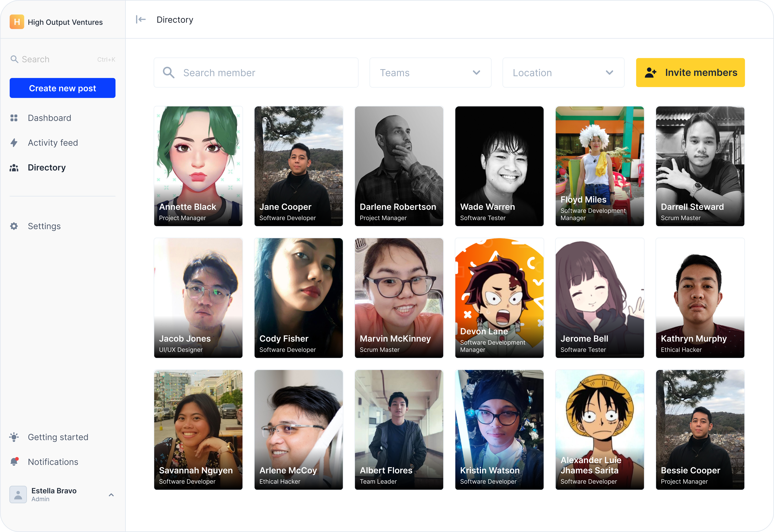Open Floyd Miles's profile card
774x532 pixels.
pyautogui.click(x=600, y=166)
